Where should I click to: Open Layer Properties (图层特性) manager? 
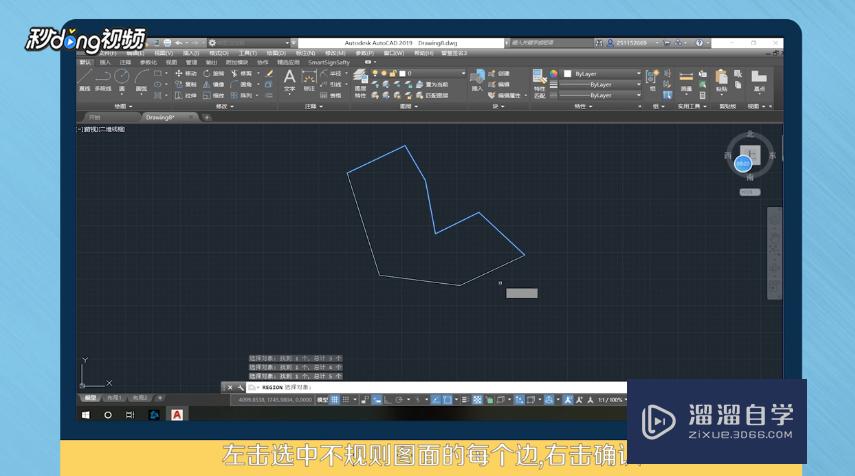pyautogui.click(x=360, y=83)
